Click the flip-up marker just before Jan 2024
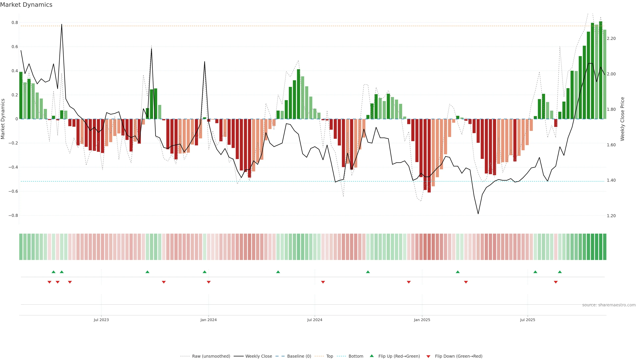The image size is (644, 362). tap(204, 272)
